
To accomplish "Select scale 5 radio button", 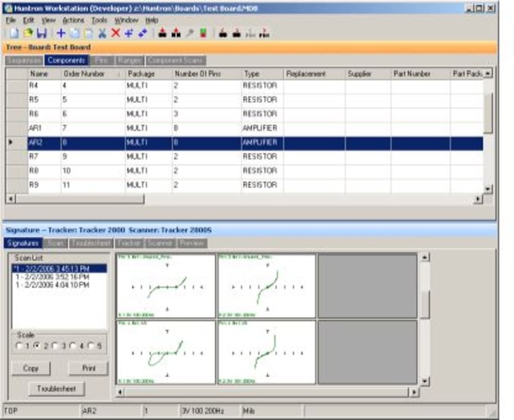I will (x=91, y=346).
